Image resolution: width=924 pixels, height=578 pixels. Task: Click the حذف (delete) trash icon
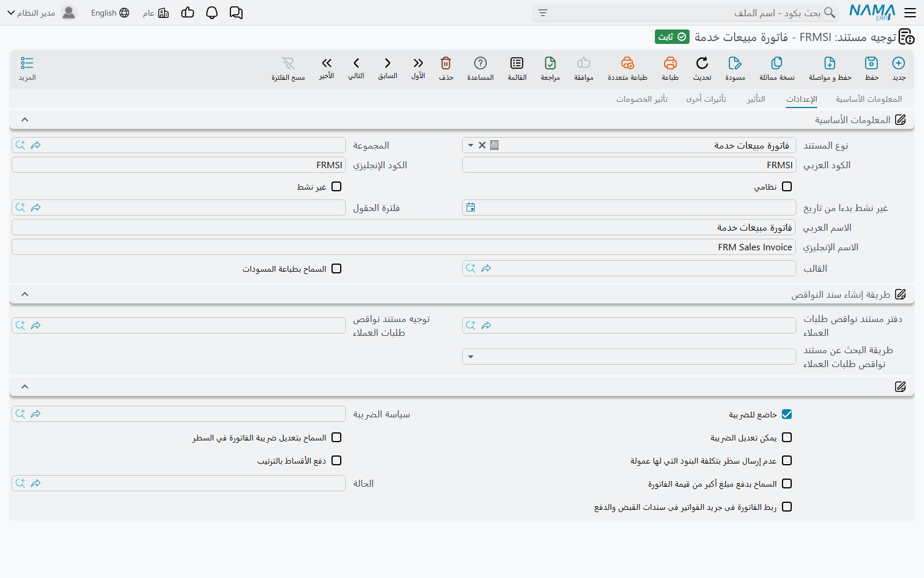[446, 63]
